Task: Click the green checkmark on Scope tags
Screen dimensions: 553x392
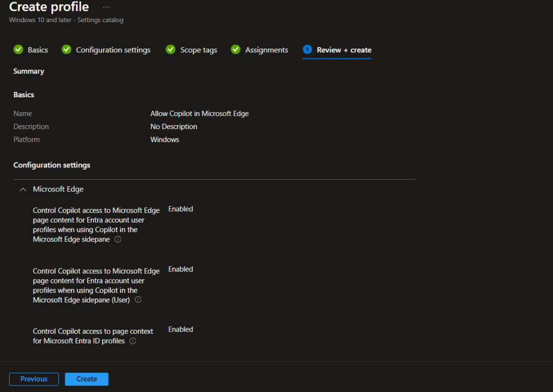Action: pyautogui.click(x=171, y=49)
